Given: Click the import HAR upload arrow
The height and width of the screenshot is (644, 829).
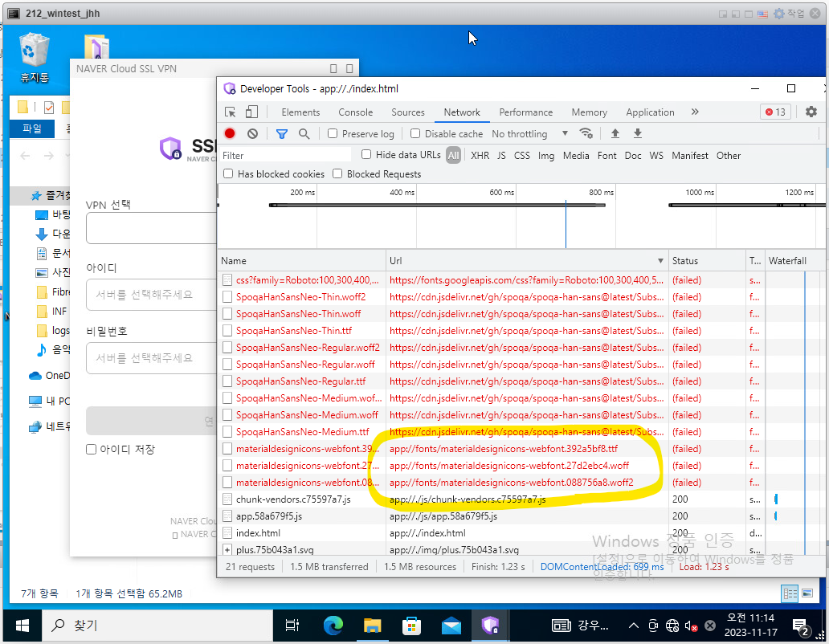Looking at the screenshot, I should [x=615, y=134].
